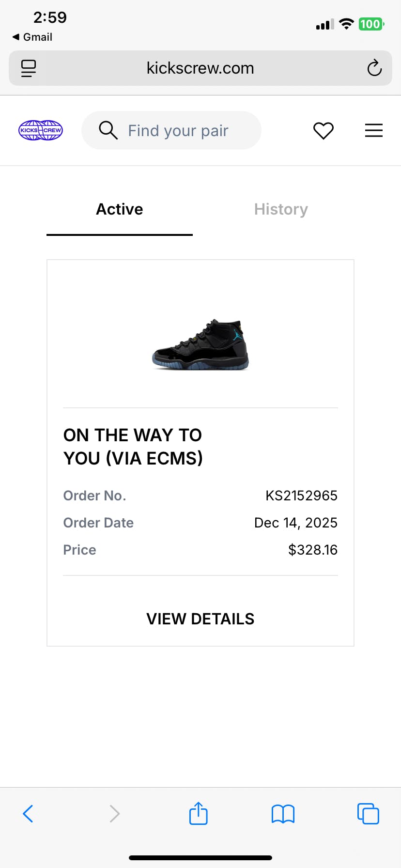This screenshot has width=401, height=868.
Task: Select the Active orders tab
Action: tap(120, 209)
